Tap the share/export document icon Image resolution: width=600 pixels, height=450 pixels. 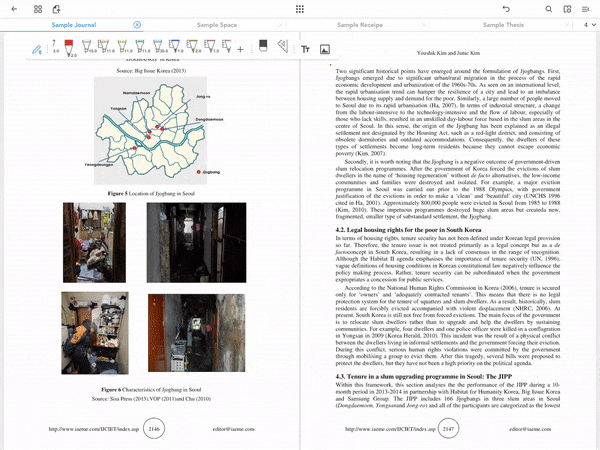click(x=57, y=9)
